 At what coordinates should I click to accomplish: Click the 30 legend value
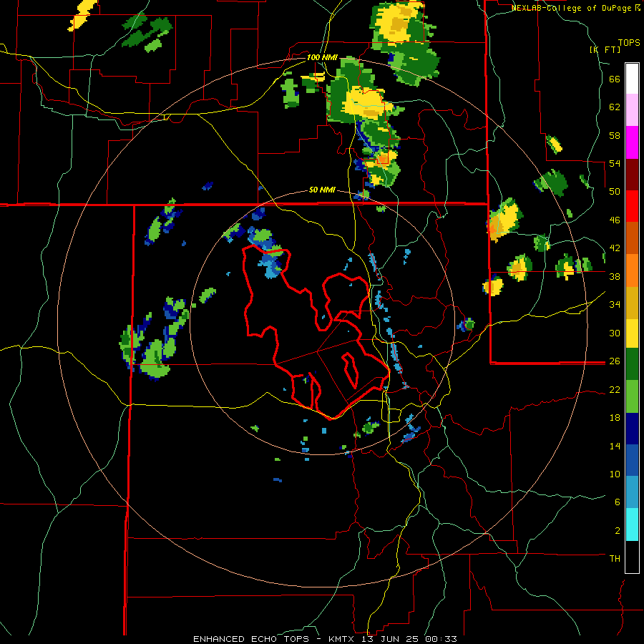[x=615, y=333]
